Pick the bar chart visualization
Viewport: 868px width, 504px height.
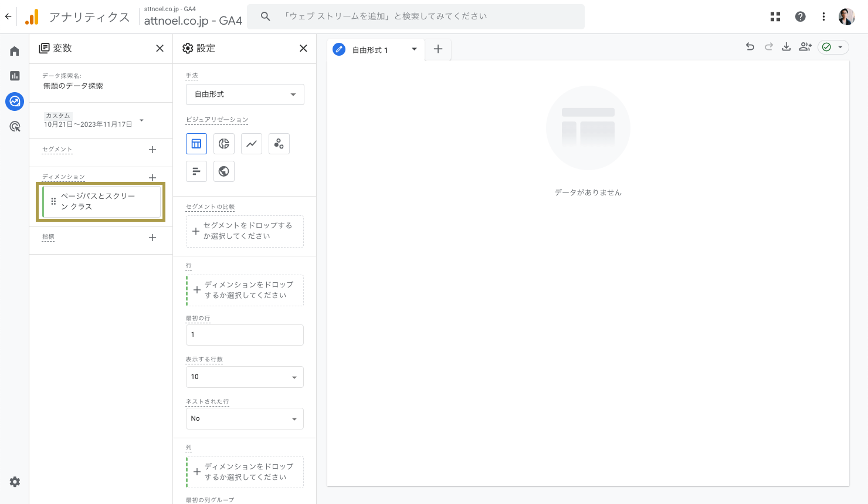[196, 171]
